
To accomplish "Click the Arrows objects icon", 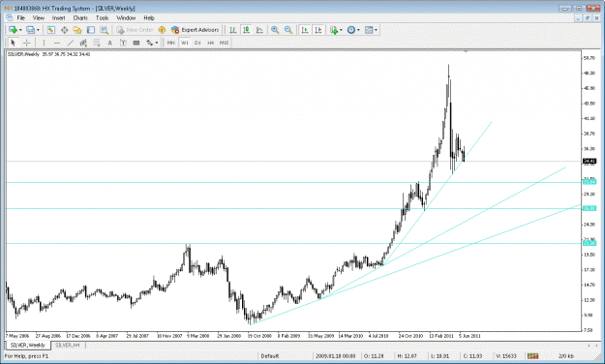I will pyautogui.click(x=149, y=43).
